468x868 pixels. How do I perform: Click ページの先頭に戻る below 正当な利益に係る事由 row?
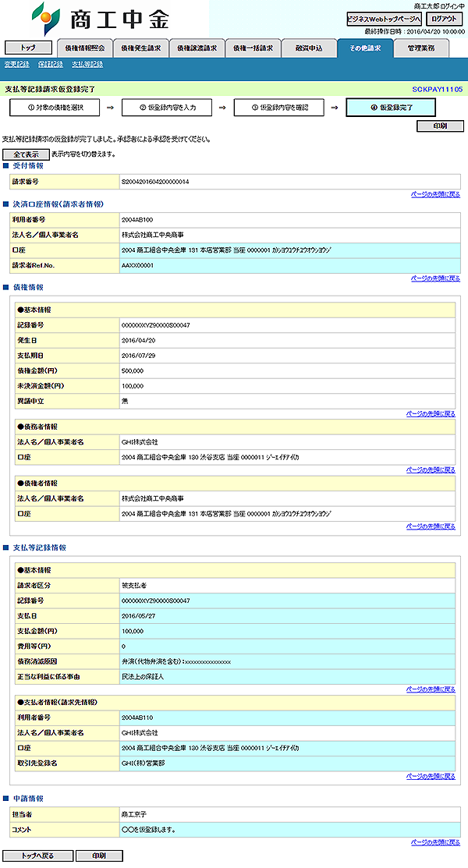click(431, 689)
